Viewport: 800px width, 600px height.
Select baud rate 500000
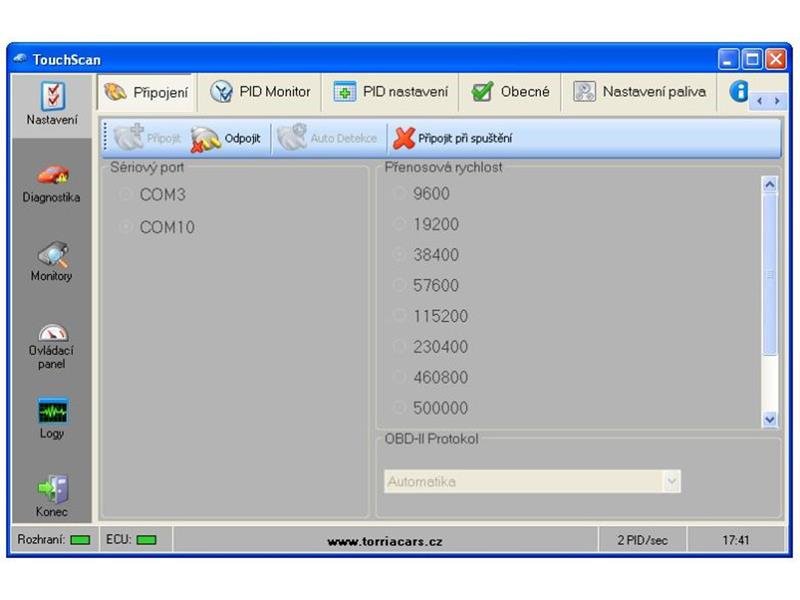[x=431, y=408]
